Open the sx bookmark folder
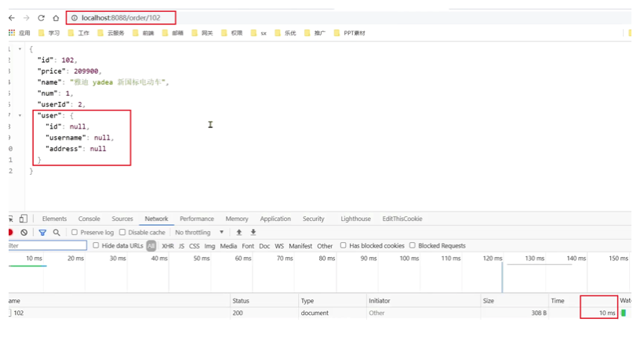 click(259, 33)
